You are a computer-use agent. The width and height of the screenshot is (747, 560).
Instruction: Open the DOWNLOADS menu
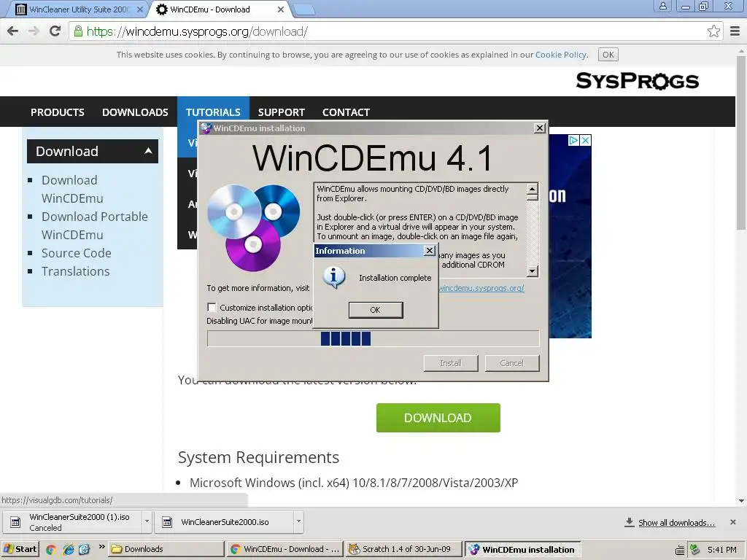(x=135, y=112)
